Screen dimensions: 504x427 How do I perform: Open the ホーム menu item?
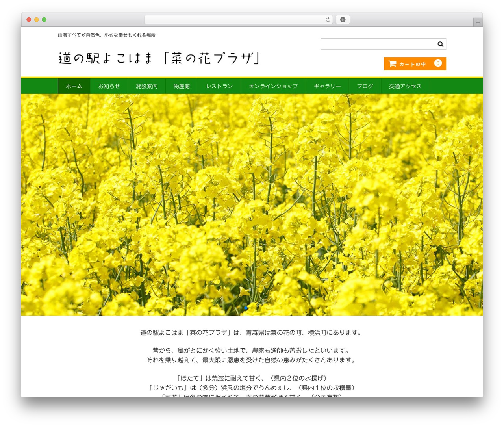(74, 86)
